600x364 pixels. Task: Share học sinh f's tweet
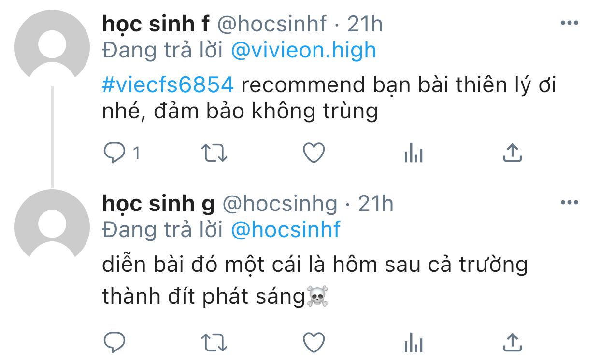click(512, 153)
